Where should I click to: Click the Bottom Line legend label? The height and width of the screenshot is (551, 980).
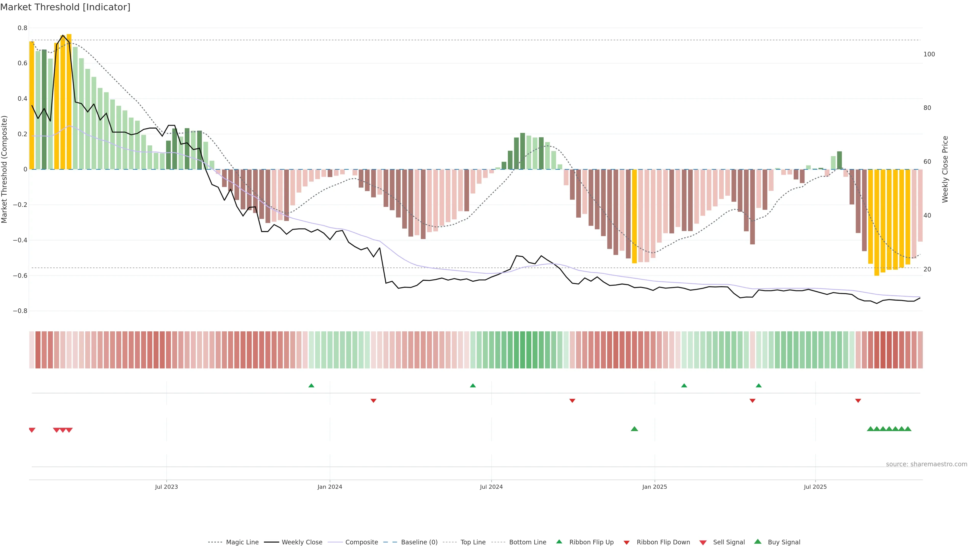[527, 542]
